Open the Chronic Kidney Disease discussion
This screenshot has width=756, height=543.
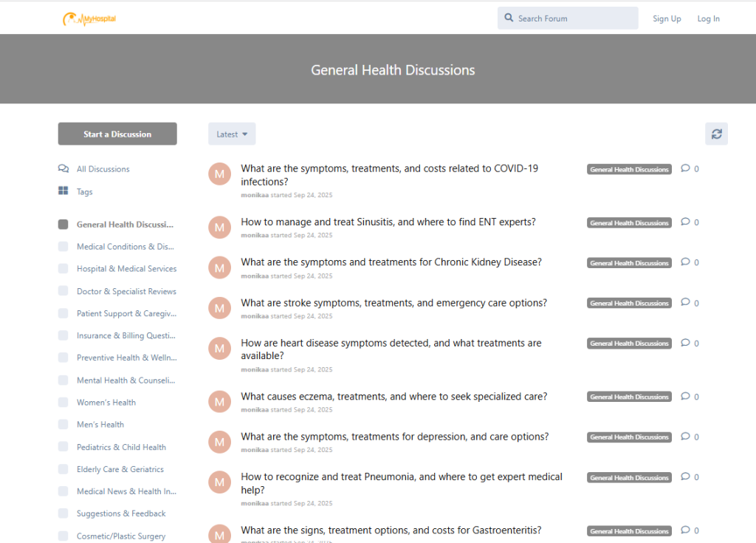pyautogui.click(x=391, y=262)
